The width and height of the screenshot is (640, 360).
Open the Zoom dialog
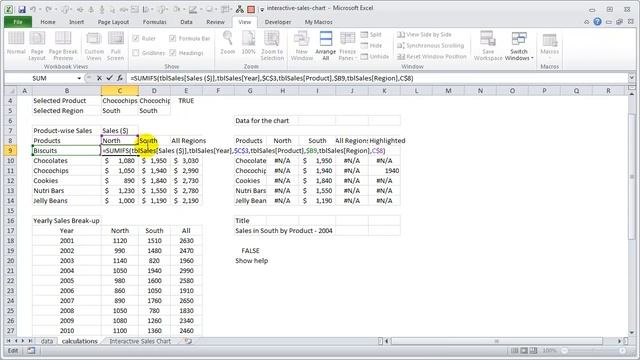(227, 43)
